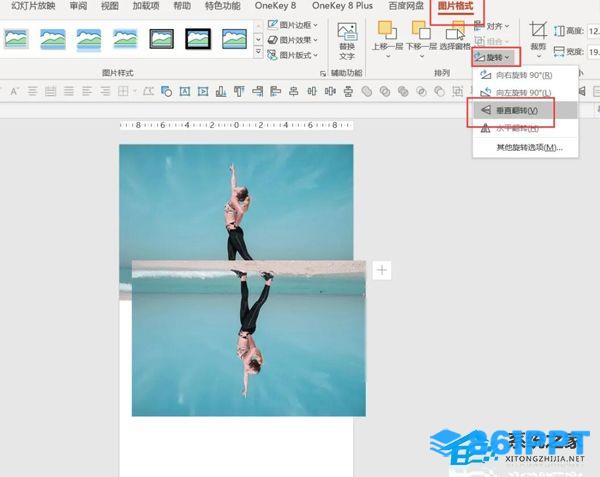Apply the first picture style thumbnail
The height and width of the screenshot is (477, 600).
pyautogui.click(x=17, y=39)
